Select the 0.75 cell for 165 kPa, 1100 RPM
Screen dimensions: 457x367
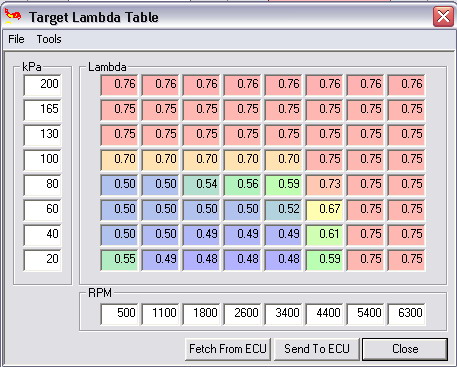(x=160, y=110)
